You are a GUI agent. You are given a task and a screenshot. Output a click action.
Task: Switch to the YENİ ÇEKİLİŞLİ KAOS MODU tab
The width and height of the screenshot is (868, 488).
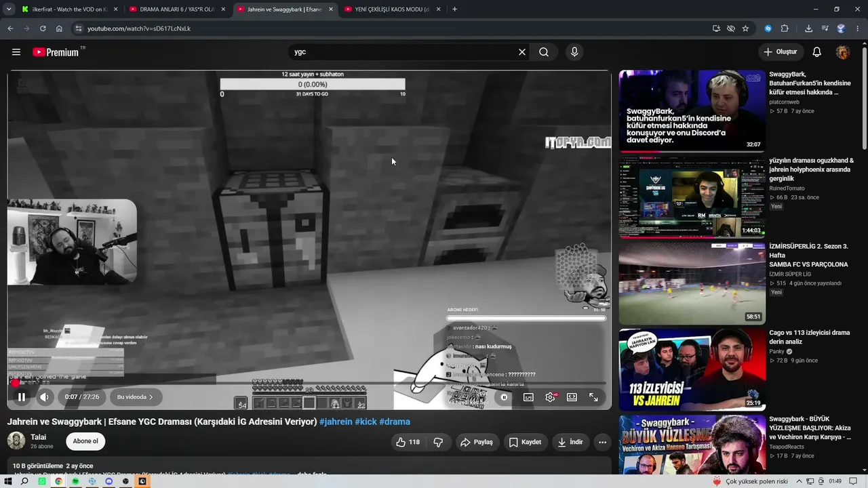tap(392, 9)
